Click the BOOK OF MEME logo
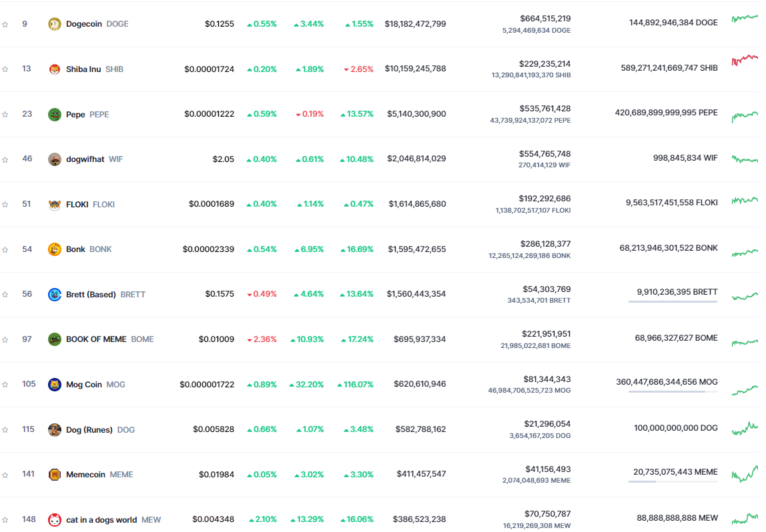766x532 pixels. [x=54, y=339]
